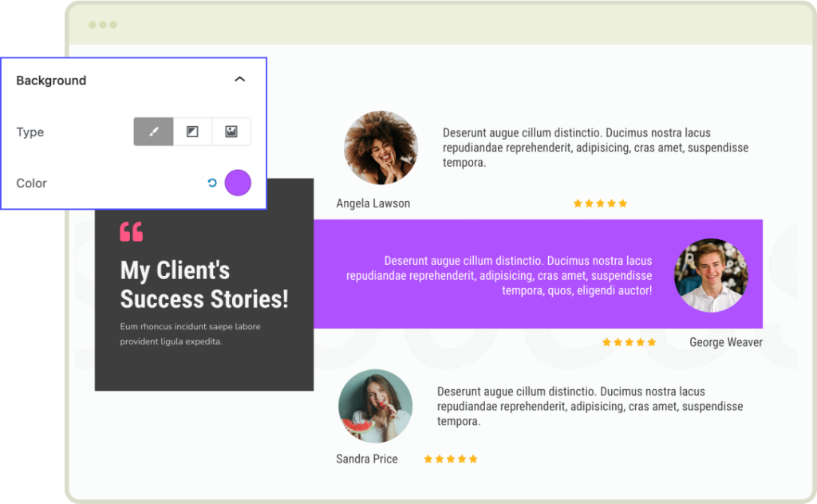Viewport: 817px width, 504px height.
Task: Click the My Client's Success Stories heading
Action: point(204,285)
